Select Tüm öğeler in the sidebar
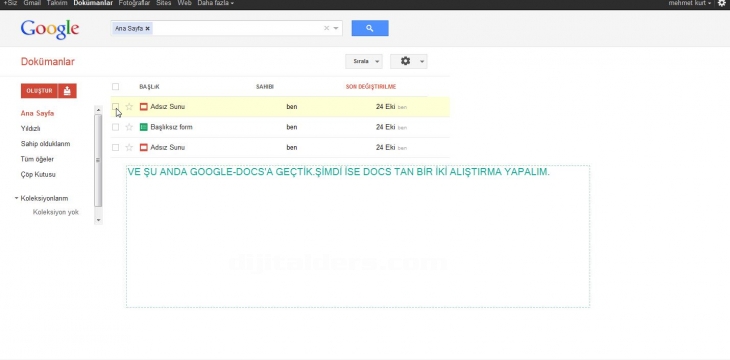Viewport: 730px width, 360px height. point(37,159)
